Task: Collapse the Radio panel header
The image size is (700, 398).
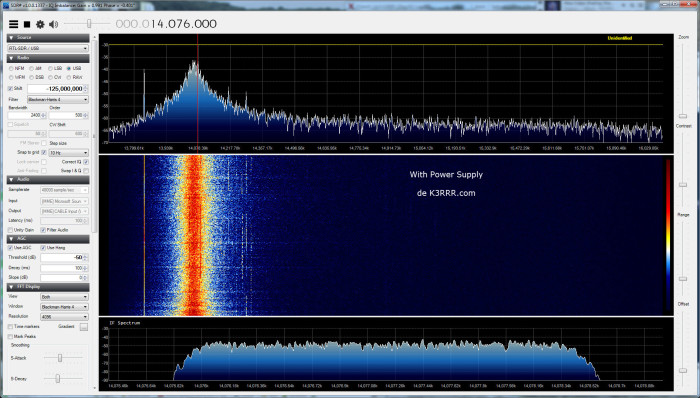Action: tap(48, 58)
